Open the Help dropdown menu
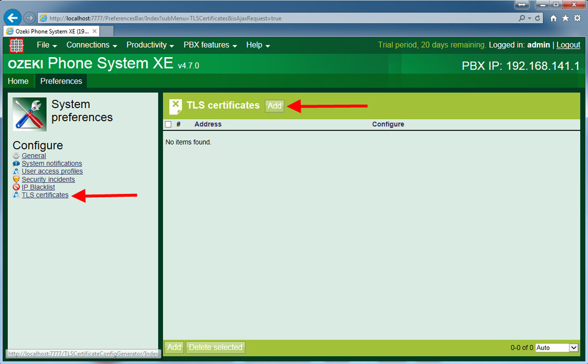Viewport: 588px width, 364px height. [x=258, y=45]
